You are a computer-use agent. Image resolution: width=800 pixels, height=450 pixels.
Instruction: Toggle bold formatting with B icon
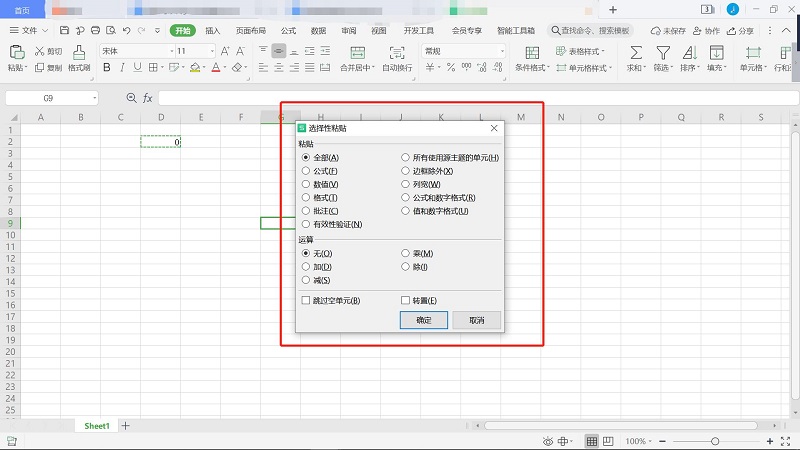click(x=105, y=68)
